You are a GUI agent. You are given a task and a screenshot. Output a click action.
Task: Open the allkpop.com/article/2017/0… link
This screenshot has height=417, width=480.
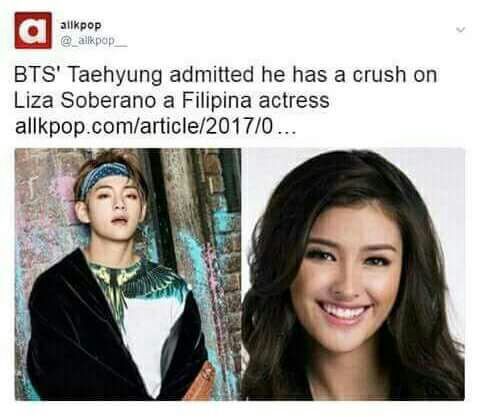click(x=144, y=126)
